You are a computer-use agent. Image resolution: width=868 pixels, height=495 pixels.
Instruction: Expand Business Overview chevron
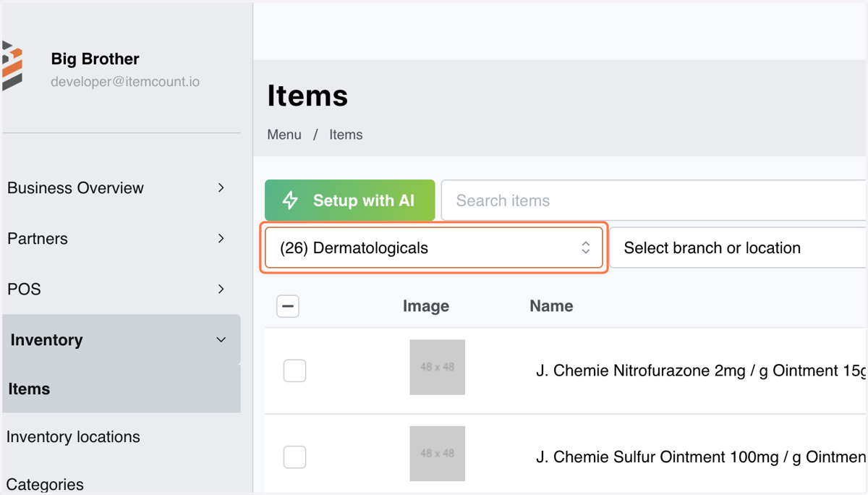tap(221, 187)
